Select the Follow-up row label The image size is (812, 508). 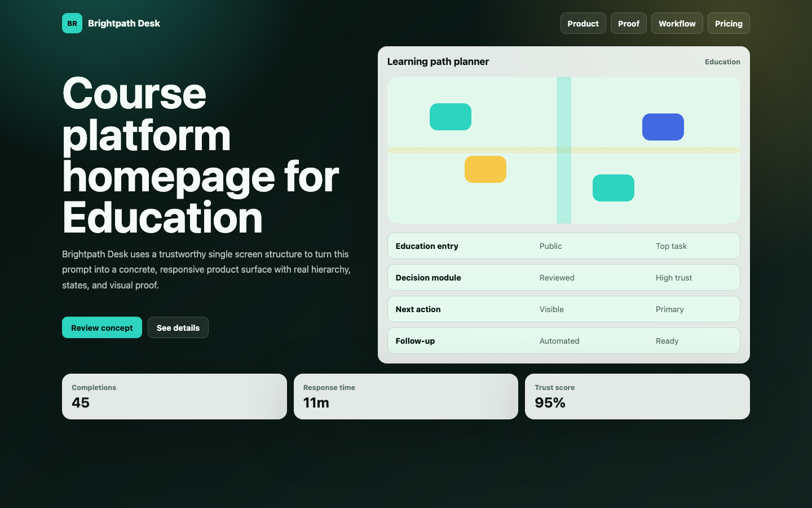coord(415,341)
